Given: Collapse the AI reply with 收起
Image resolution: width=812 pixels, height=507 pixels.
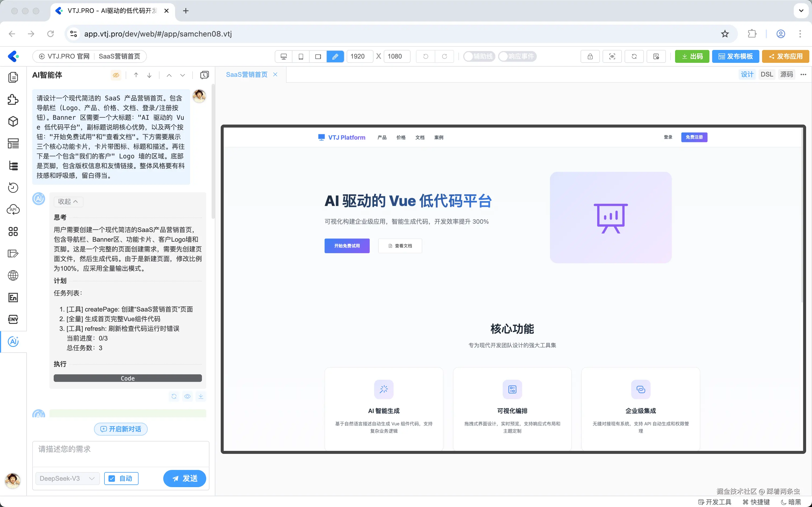Looking at the screenshot, I should [68, 201].
